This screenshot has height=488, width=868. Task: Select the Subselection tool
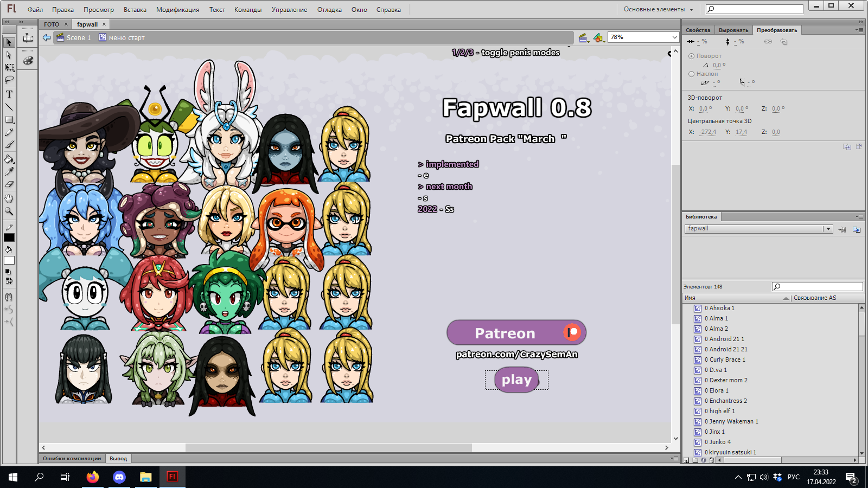[x=9, y=55]
